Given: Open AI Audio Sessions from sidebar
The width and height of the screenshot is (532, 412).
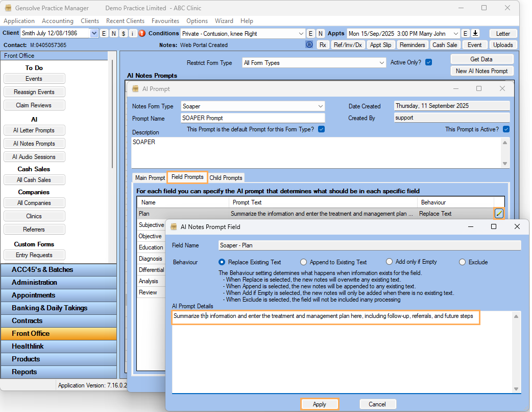Looking at the screenshot, I should (x=34, y=157).
